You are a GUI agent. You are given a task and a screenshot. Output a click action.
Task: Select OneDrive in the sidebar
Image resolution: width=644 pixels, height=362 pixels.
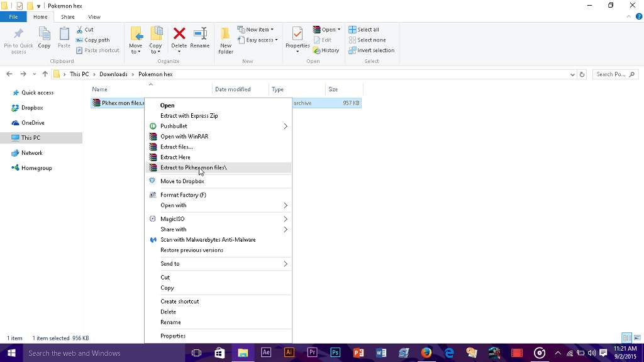point(33,123)
